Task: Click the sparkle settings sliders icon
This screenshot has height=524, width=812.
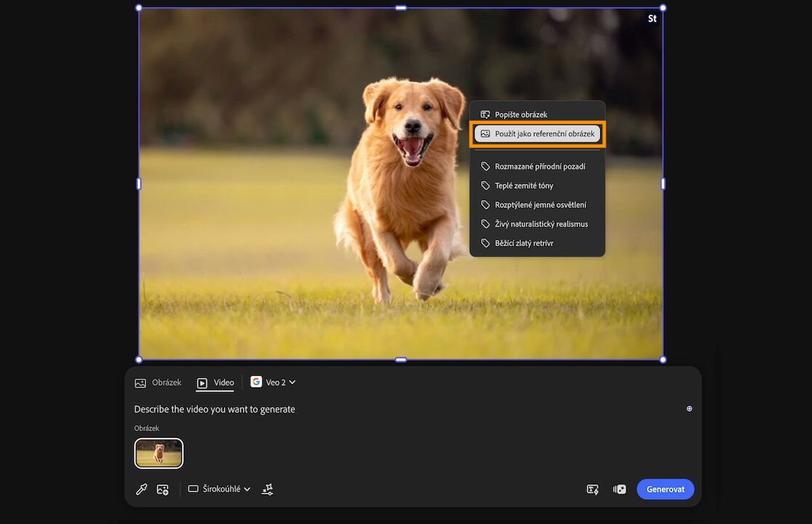Action: (x=267, y=489)
